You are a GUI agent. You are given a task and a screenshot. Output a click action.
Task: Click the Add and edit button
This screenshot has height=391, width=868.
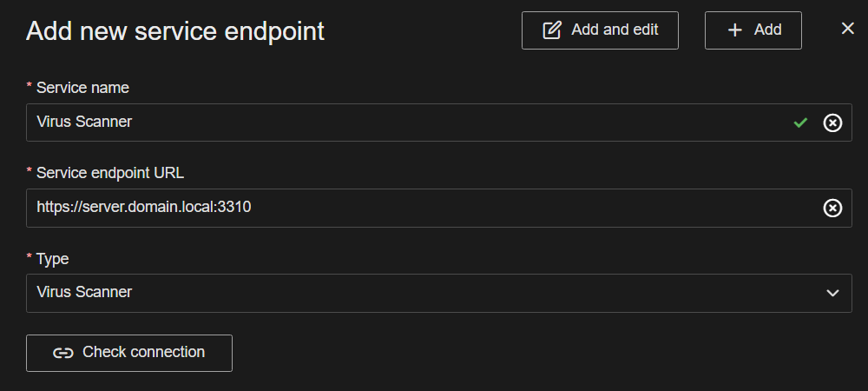coord(600,30)
